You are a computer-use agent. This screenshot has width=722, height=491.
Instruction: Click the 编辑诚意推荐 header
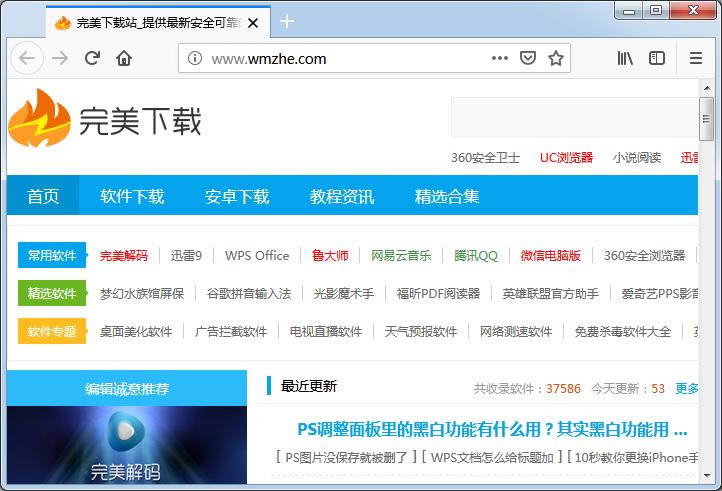127,388
